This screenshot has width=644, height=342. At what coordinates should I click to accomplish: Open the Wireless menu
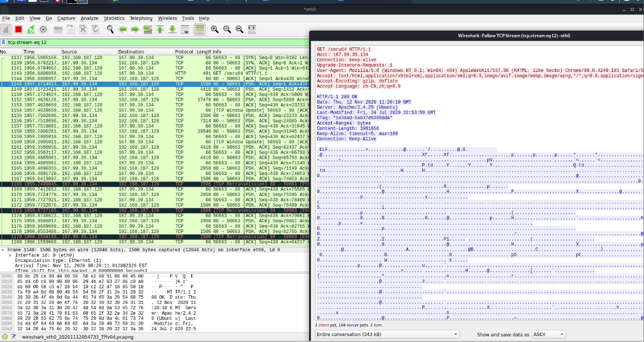(x=167, y=18)
